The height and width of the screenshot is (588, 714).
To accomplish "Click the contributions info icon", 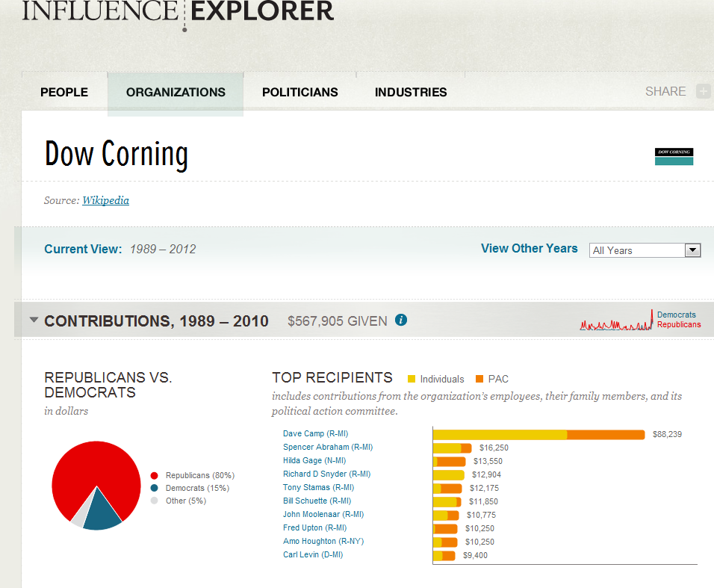I will 401,321.
